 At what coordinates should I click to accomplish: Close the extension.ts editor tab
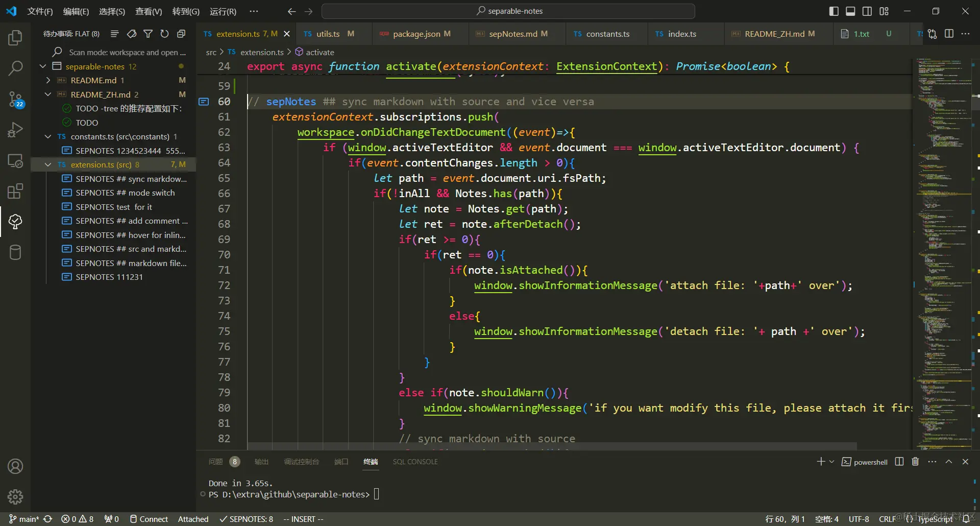click(287, 34)
